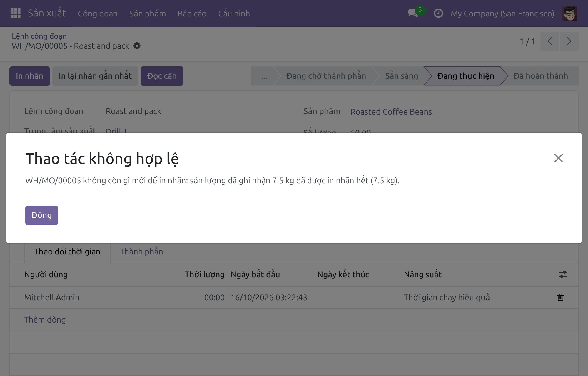This screenshot has width=588, height=376.
Task: Open the Cấu hình menu
Action: click(x=234, y=14)
